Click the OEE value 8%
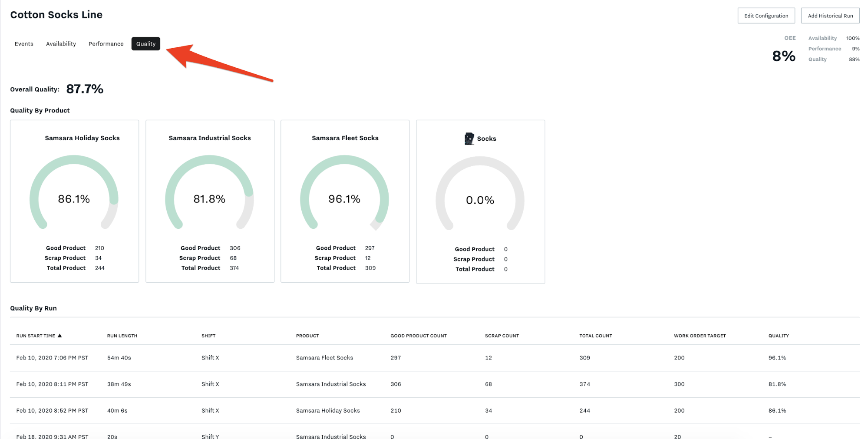This screenshot has height=439, width=868. click(x=784, y=56)
